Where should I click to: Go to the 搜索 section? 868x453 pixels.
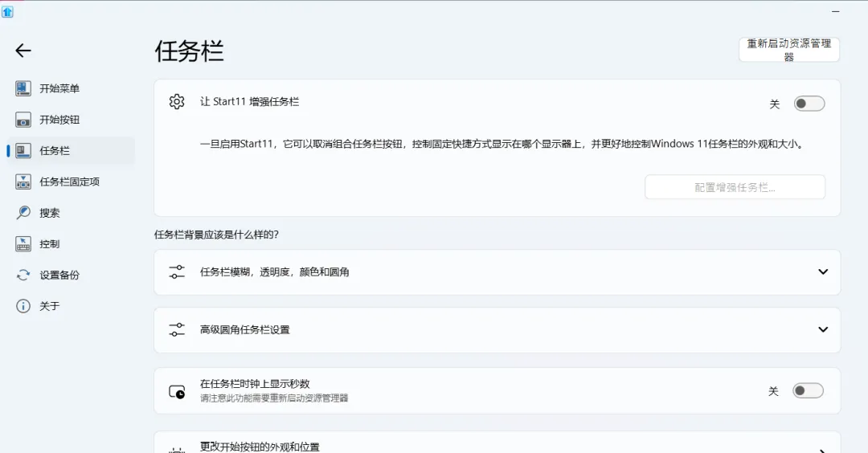tap(71, 212)
